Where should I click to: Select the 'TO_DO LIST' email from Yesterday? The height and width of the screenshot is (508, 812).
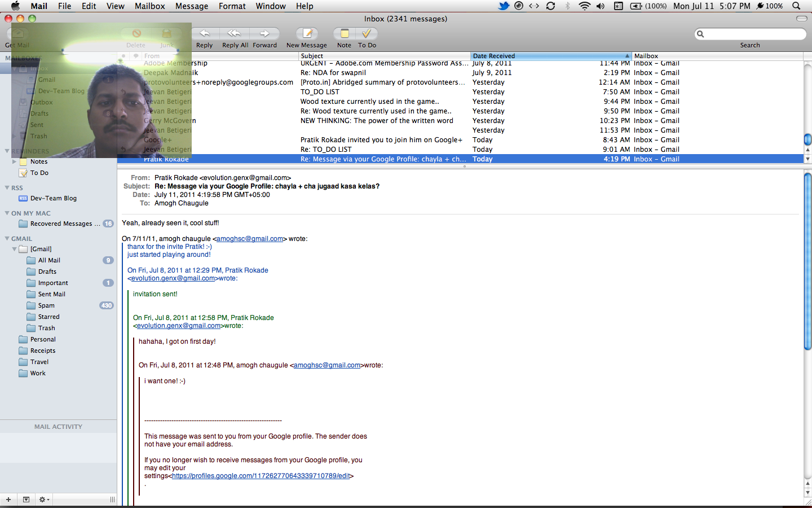pyautogui.click(x=460, y=92)
